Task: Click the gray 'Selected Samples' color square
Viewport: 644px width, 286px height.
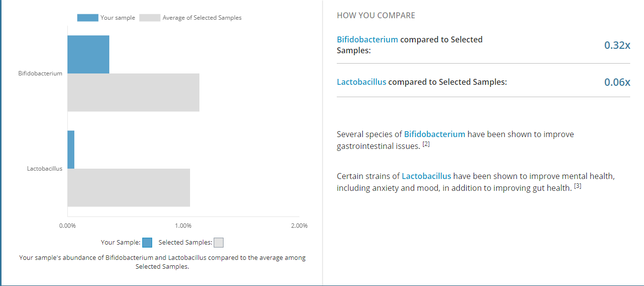Action: click(219, 243)
